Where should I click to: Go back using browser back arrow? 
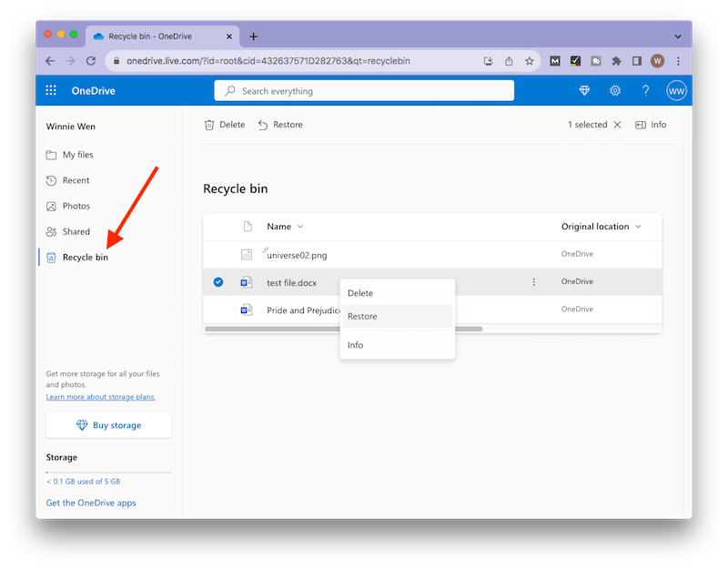point(50,61)
